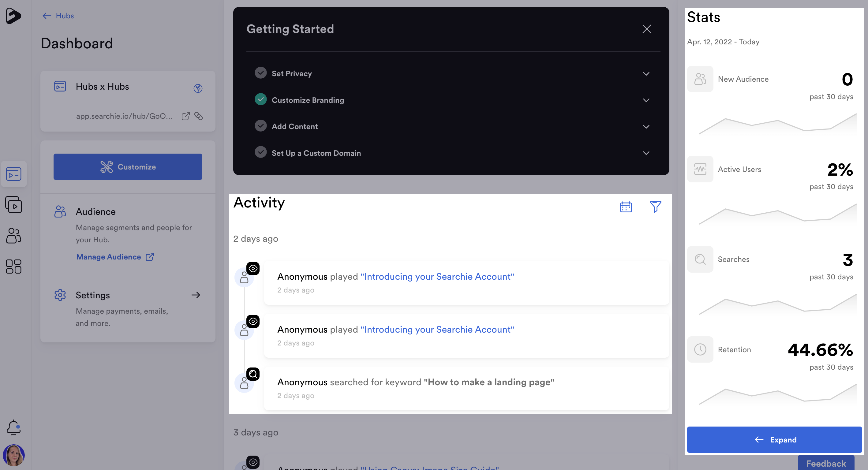
Task: Click the Set Up a Custom Domain label
Action: (x=316, y=153)
